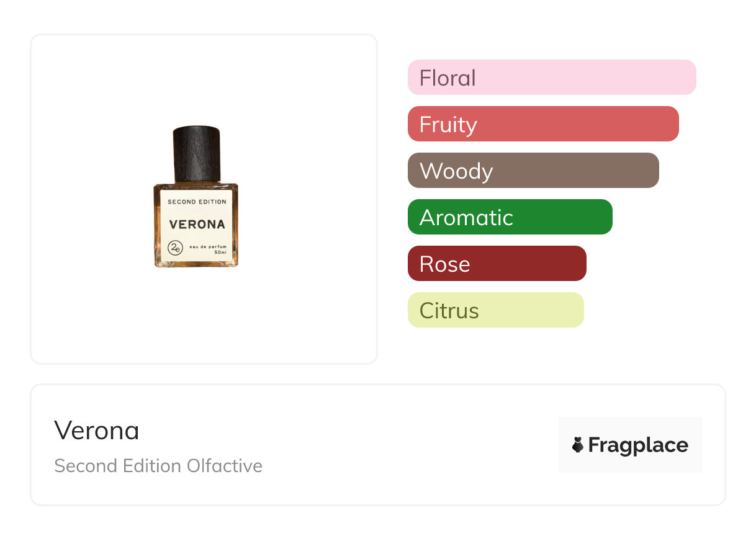
Task: Open the Second Edition Olfactive brand link
Action: click(158, 466)
